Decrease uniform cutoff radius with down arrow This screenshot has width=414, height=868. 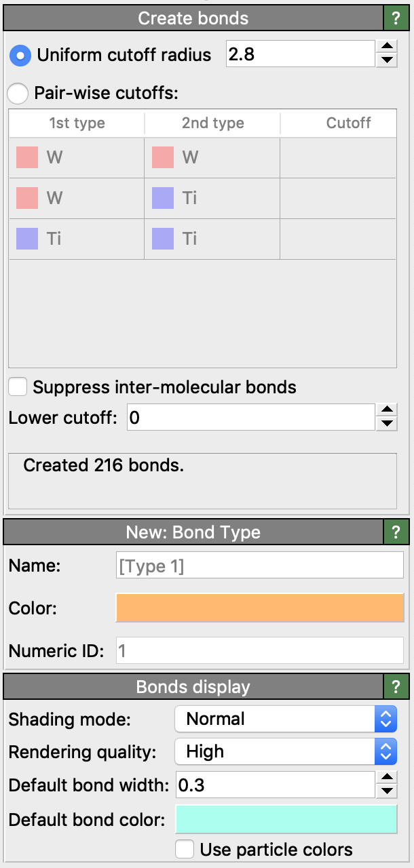click(386, 61)
